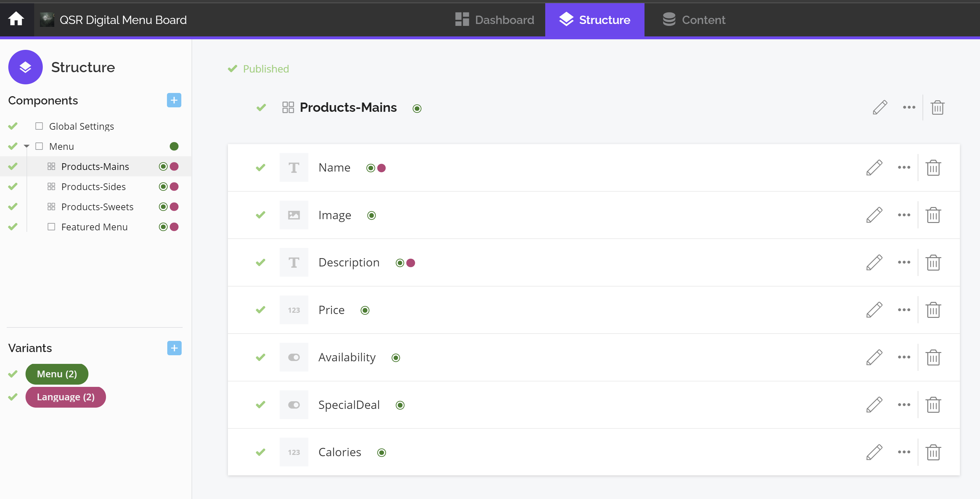This screenshot has width=980, height=499.
Task: Open more options for the Image field
Action: pyautogui.click(x=904, y=215)
